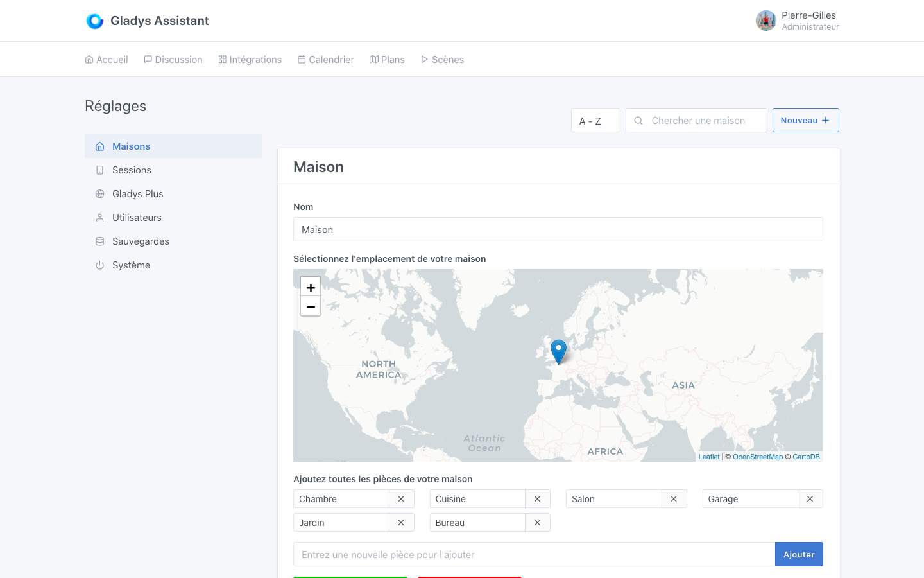The image size is (924, 578).
Task: Open the Scènes menu item
Action: click(x=442, y=59)
